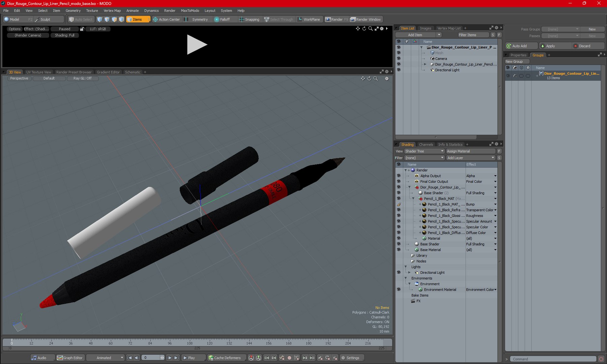
Task: Open the Animated keying dropdown
Action: tap(105, 358)
